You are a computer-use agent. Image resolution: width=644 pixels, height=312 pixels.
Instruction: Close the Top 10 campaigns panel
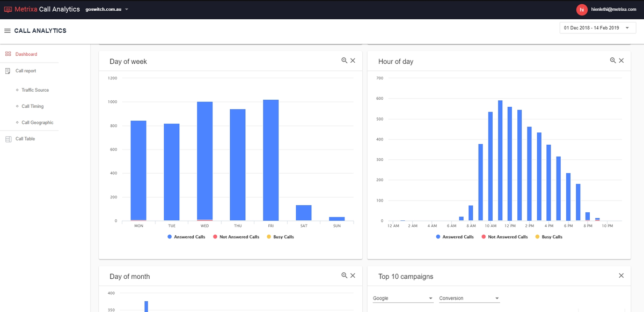(621, 276)
